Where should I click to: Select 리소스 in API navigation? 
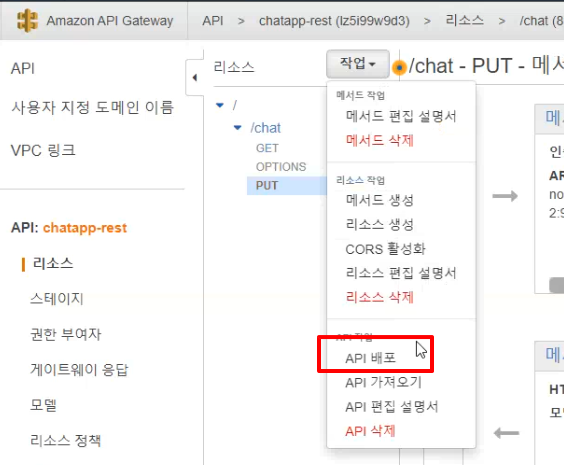click(53, 264)
